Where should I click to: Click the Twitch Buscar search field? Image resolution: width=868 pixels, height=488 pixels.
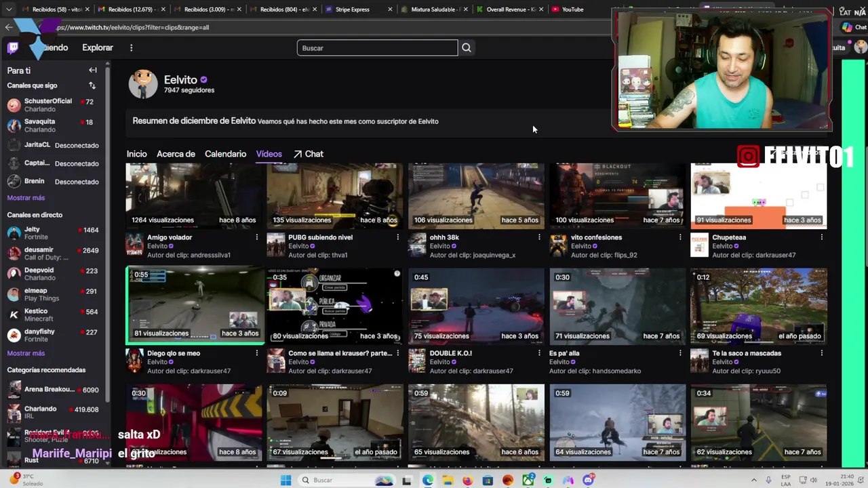[x=377, y=47]
